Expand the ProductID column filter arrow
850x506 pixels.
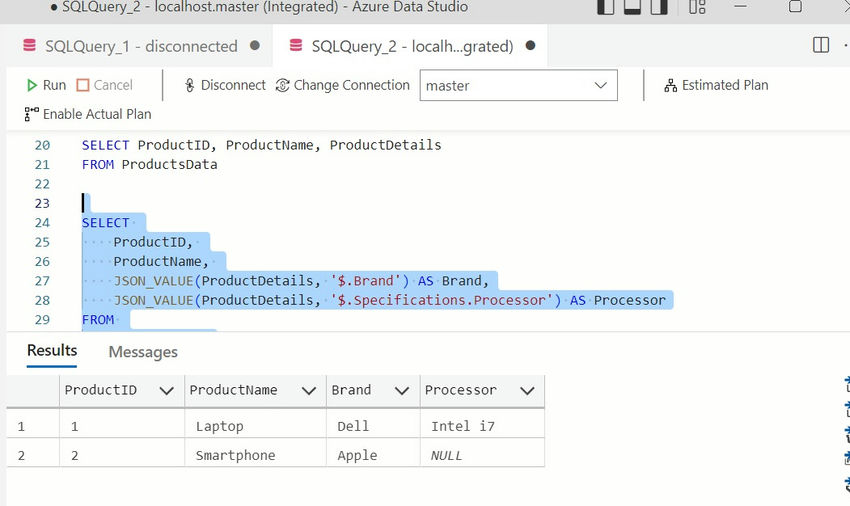166,390
